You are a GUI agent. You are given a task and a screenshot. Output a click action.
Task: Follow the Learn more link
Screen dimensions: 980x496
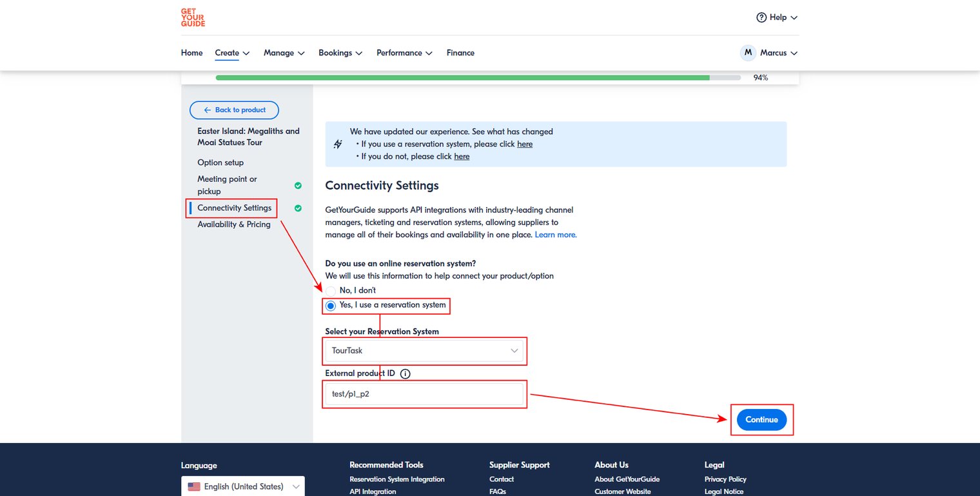[x=556, y=235]
